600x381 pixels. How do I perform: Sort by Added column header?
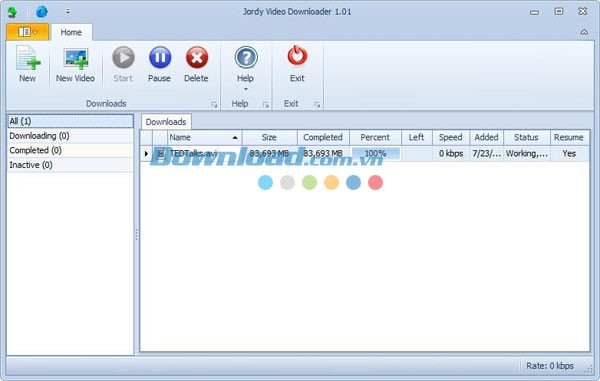coord(486,137)
